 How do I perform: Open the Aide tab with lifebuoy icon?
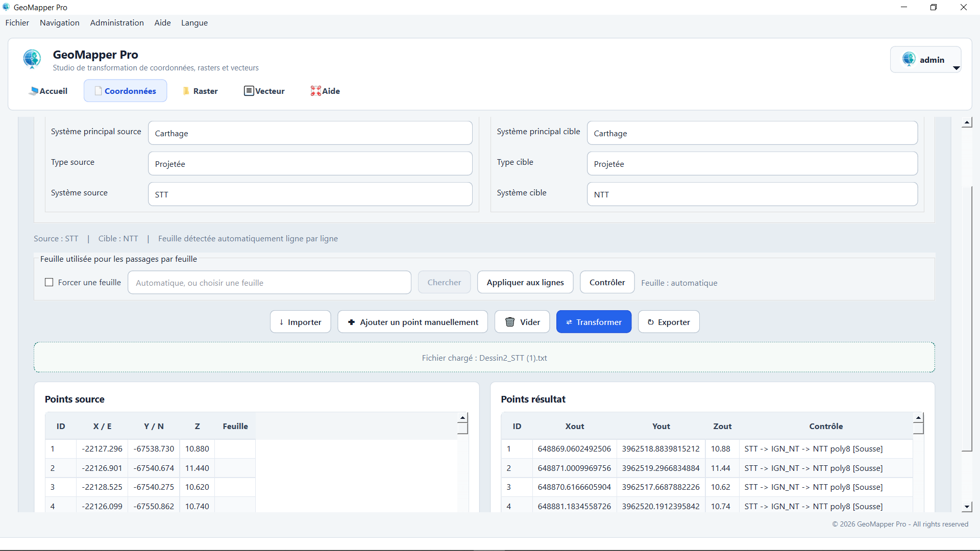point(325,91)
